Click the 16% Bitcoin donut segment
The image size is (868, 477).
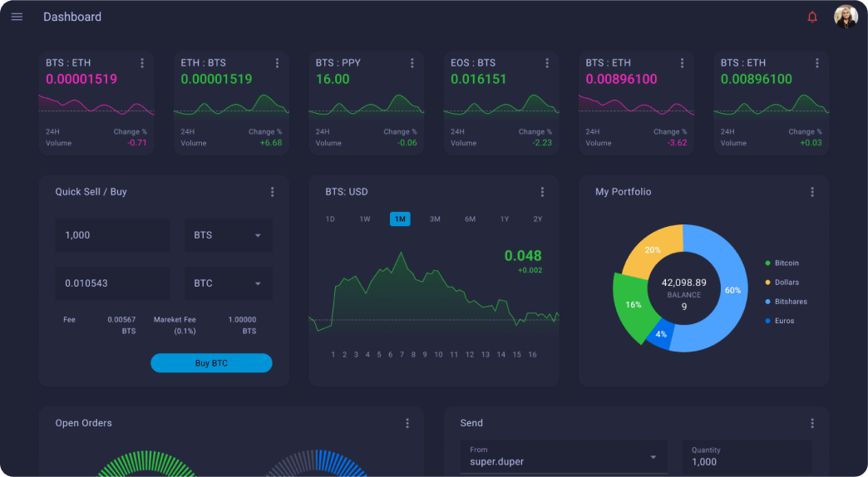tap(633, 306)
